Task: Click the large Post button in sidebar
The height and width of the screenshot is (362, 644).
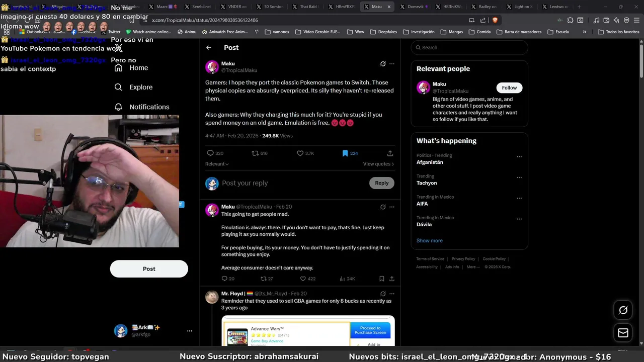Action: pos(149,269)
